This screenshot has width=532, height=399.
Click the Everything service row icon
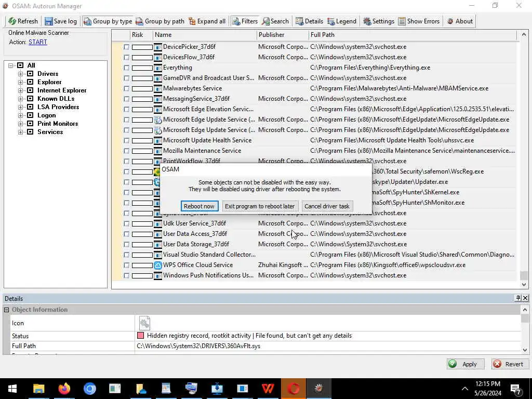click(158, 68)
